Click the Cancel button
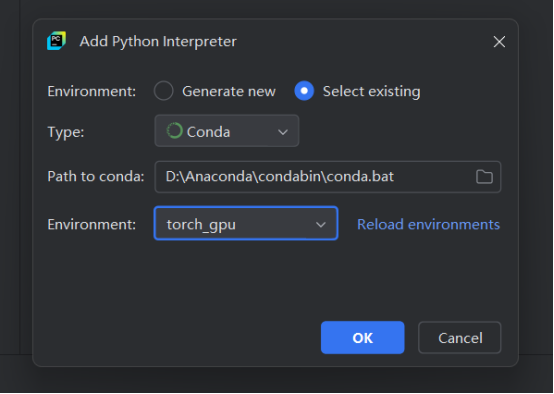Screen dimensions: 554x394 point(460,338)
